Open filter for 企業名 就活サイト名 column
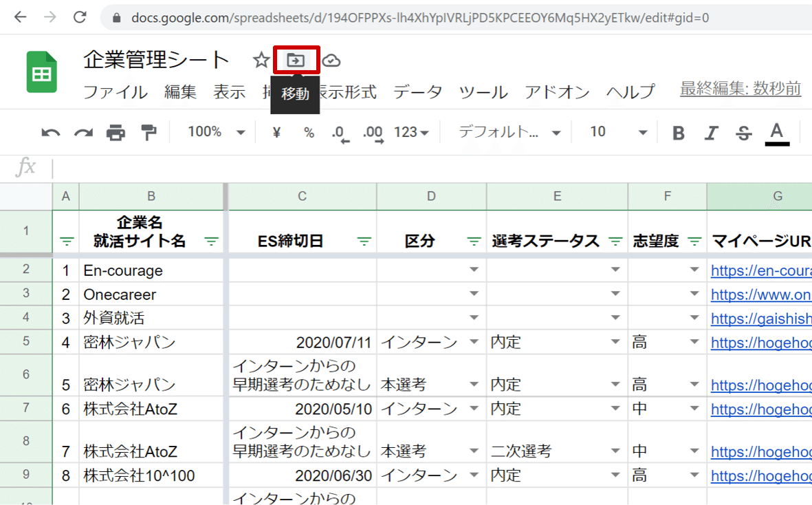Screen dimensions: 812x505 [x=211, y=241]
